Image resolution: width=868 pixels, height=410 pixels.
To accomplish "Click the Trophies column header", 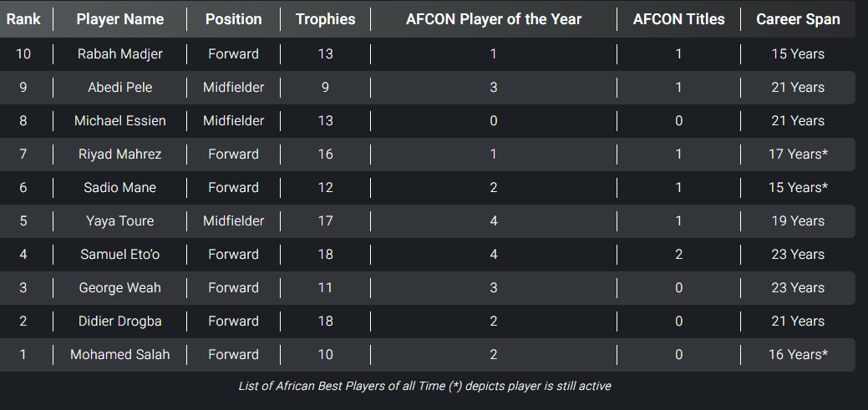I will [x=325, y=19].
